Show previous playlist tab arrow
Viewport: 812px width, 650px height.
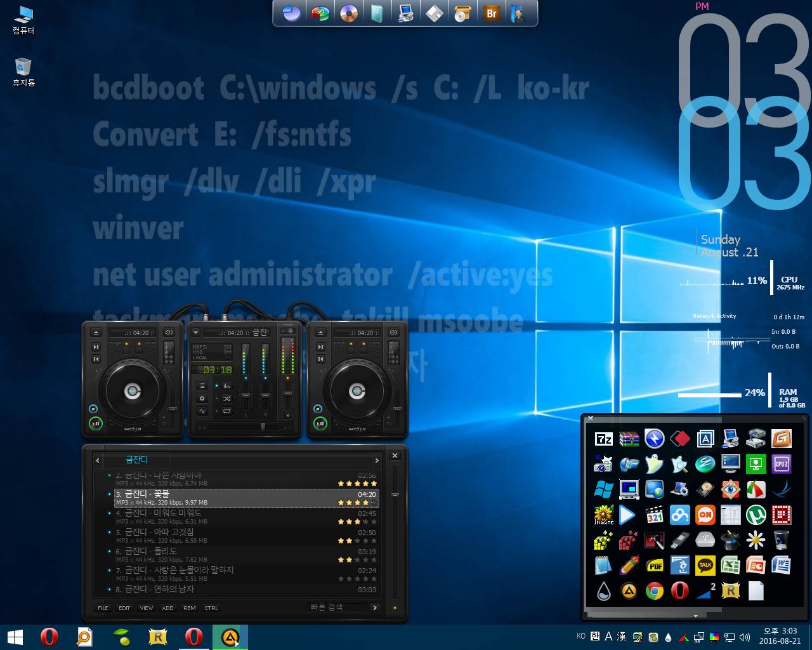click(98, 460)
